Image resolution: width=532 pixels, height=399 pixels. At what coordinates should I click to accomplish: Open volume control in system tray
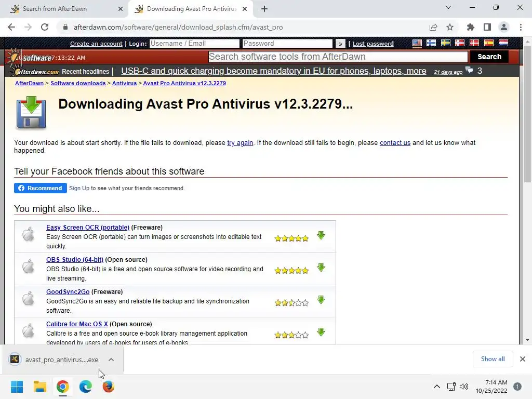(464, 387)
